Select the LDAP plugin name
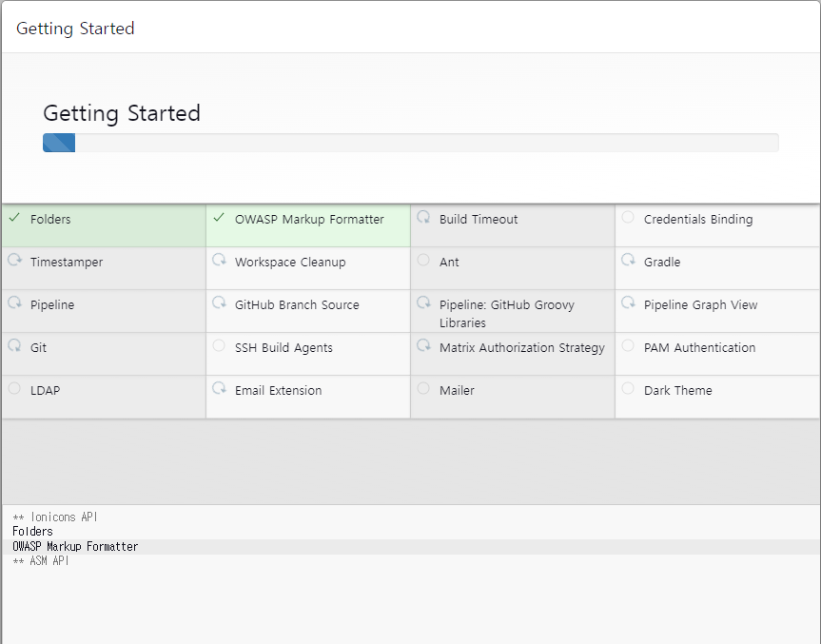This screenshot has height=644, width=821. click(45, 391)
